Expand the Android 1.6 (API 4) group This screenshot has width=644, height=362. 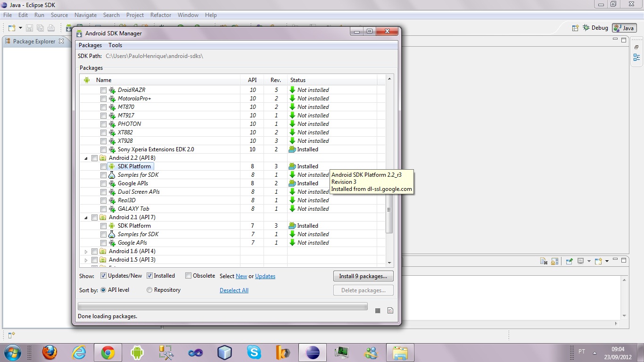(86, 252)
